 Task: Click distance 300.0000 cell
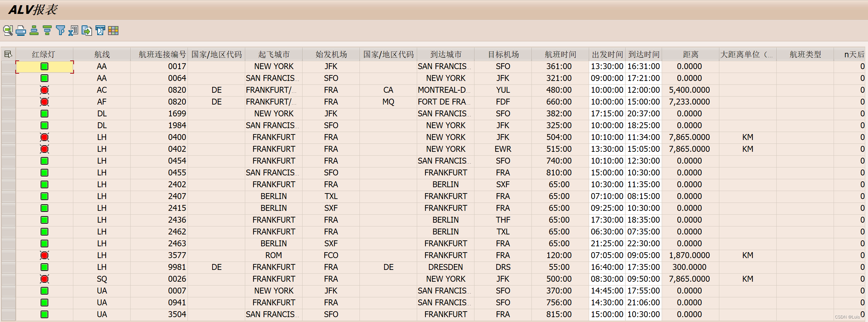click(x=690, y=267)
